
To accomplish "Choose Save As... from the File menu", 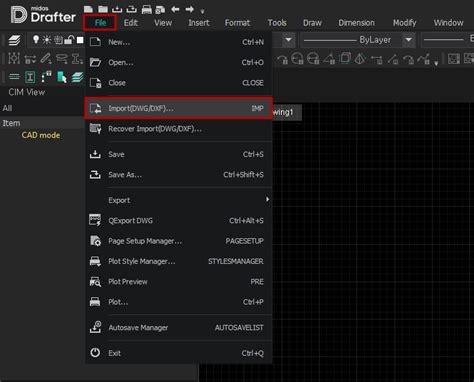I will (x=179, y=175).
